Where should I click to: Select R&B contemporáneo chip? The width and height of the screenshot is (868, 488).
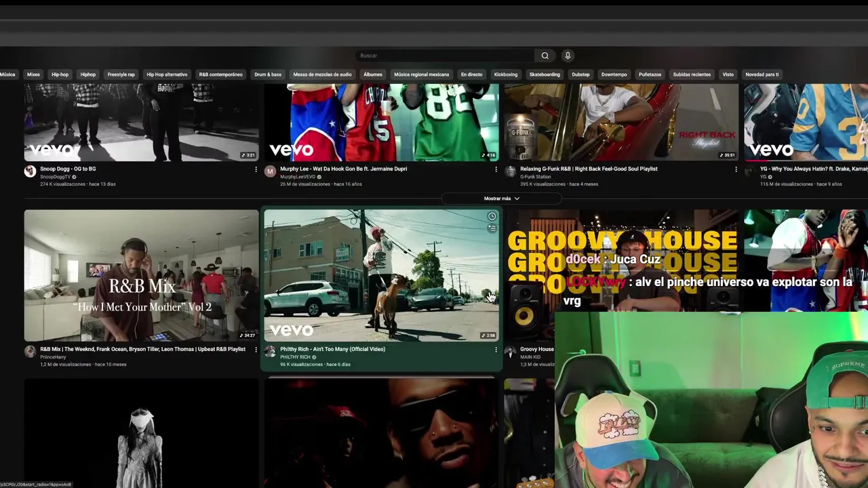pyautogui.click(x=220, y=75)
